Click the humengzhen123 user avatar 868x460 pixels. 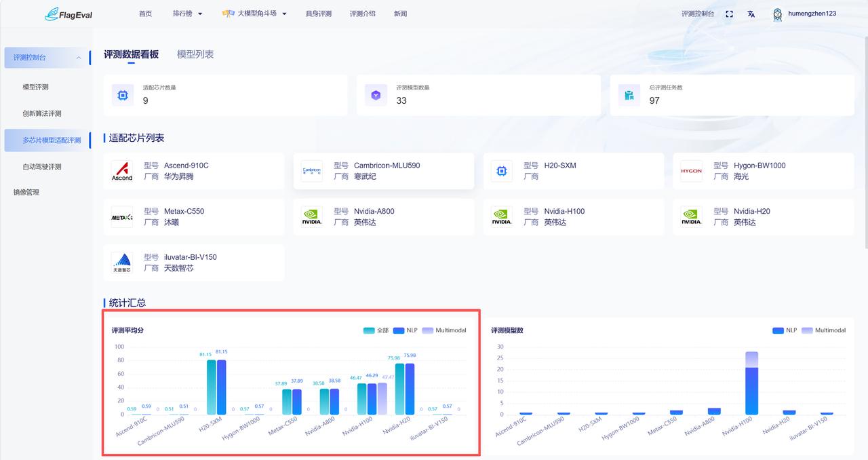click(778, 14)
